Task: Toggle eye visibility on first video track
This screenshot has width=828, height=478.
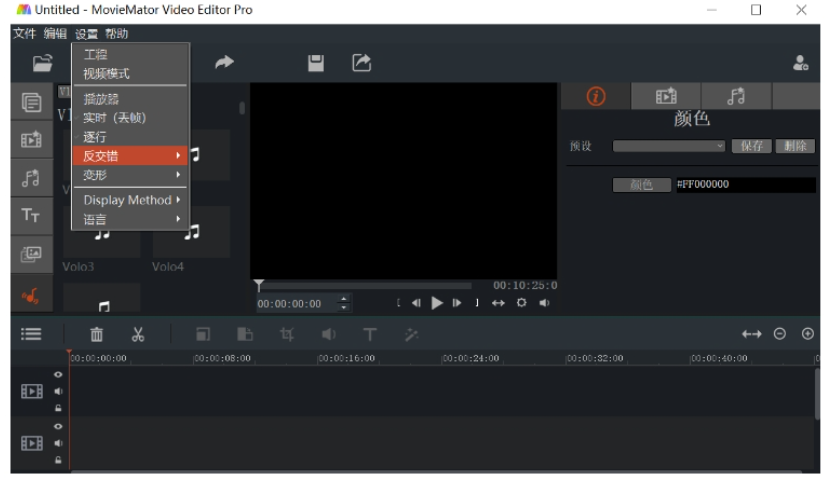Action: pos(58,374)
